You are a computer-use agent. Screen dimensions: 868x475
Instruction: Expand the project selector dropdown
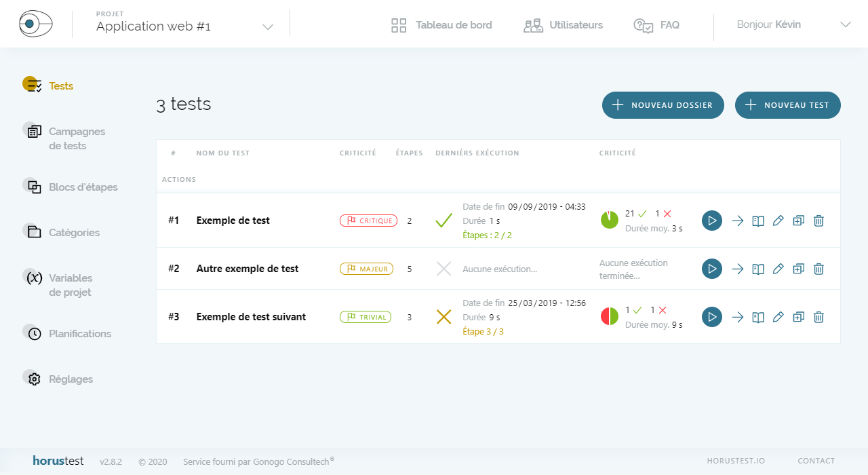coord(267,27)
